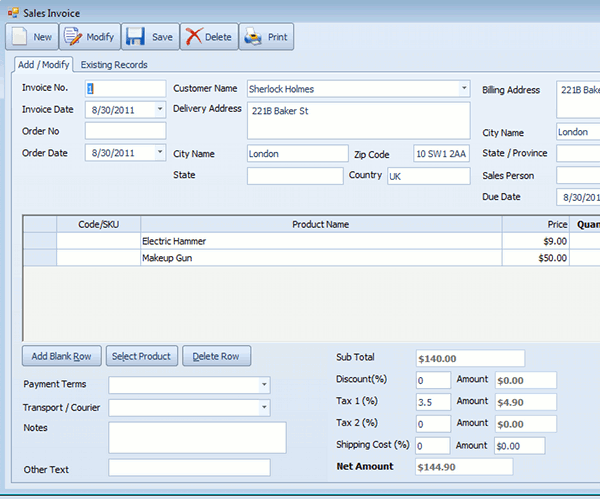Click the Notes text area
Image resolution: width=600 pixels, height=499 pixels.
197,438
